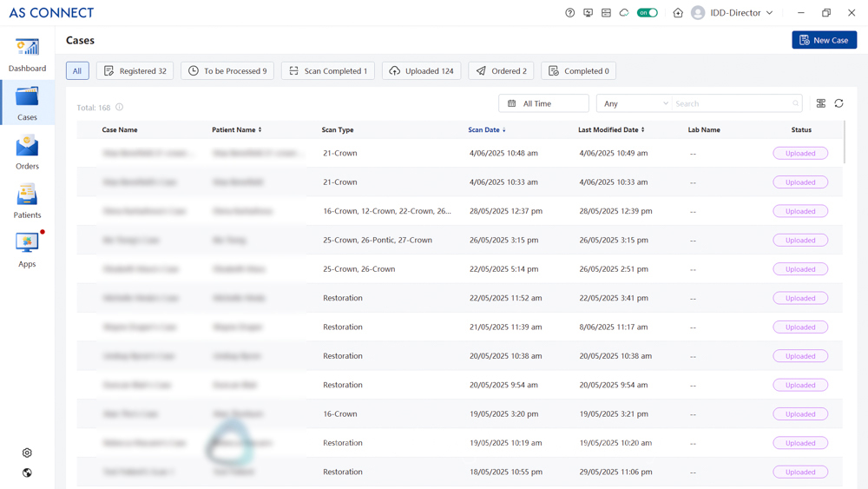Click the New Case button
Image resolution: width=868 pixels, height=489 pixels.
(824, 40)
